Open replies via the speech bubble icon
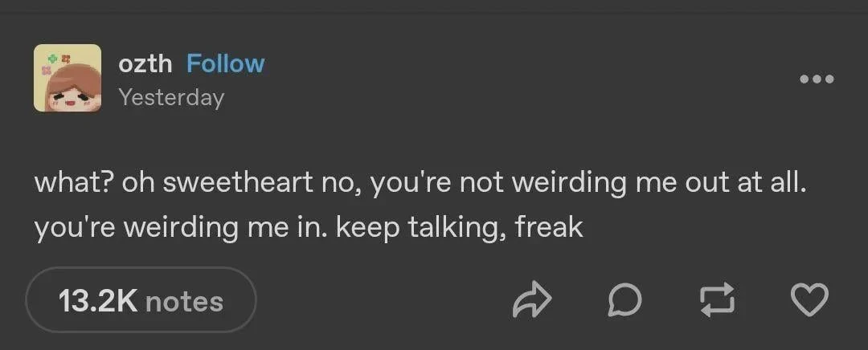 [624, 301]
